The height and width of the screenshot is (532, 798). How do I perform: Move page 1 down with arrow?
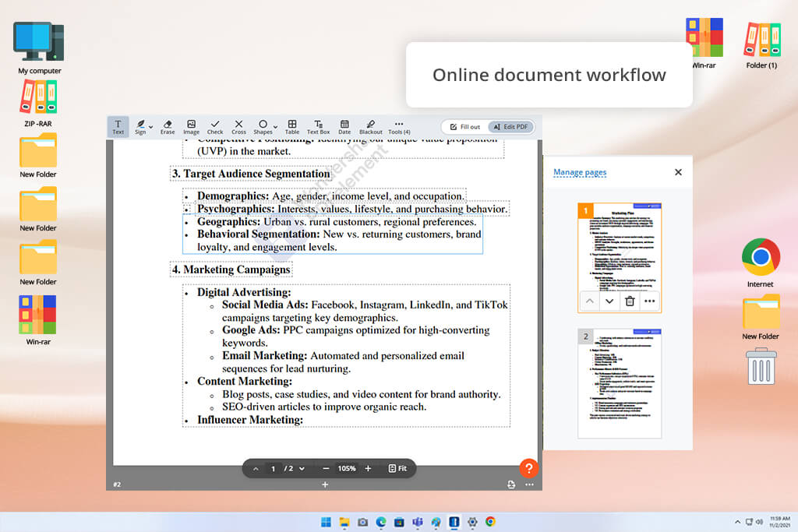609,301
